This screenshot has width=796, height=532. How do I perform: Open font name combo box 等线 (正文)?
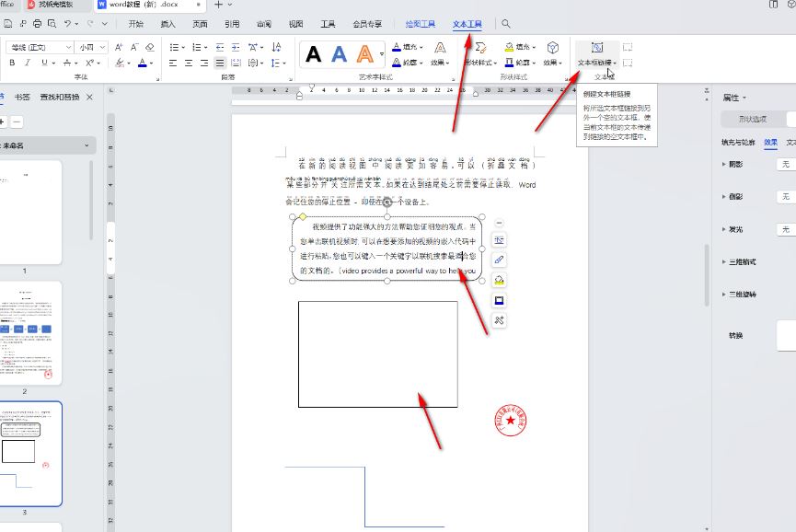pos(40,47)
